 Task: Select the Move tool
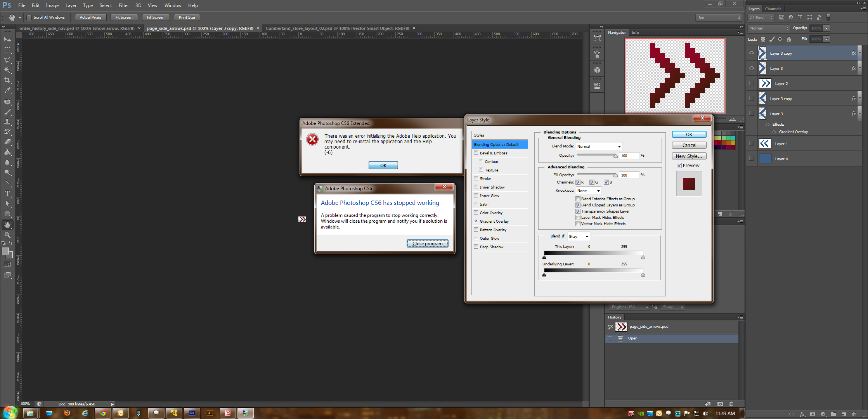click(7, 40)
